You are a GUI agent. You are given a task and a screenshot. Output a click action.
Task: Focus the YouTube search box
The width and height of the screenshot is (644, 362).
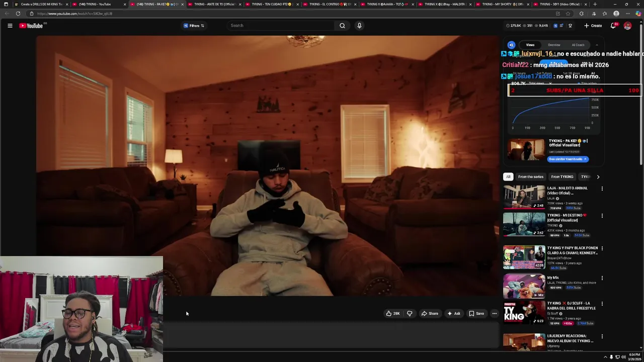click(x=281, y=26)
